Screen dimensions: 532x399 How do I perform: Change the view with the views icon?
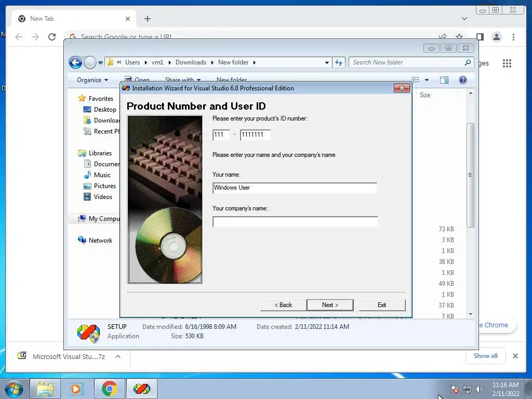pos(416,80)
